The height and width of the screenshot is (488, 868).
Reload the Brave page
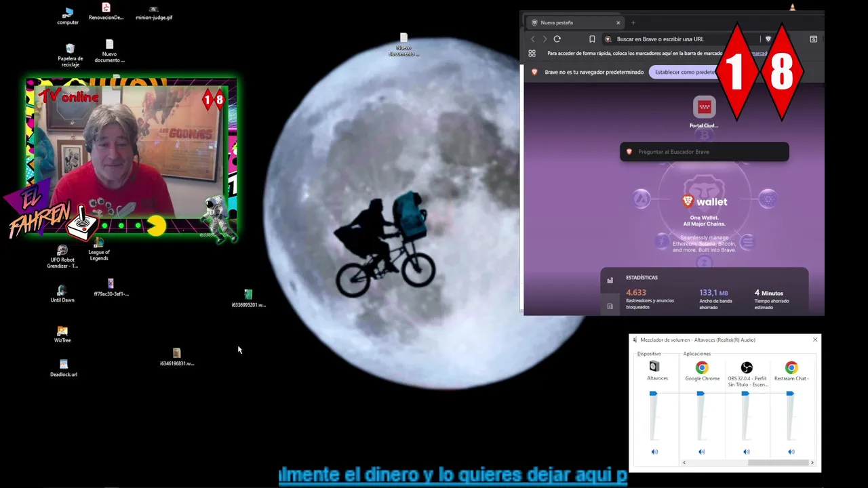point(557,39)
